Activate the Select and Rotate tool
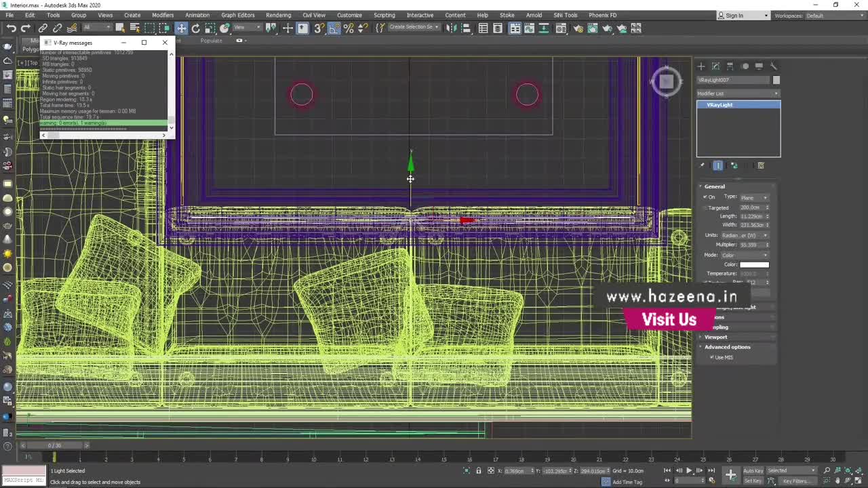 (195, 28)
